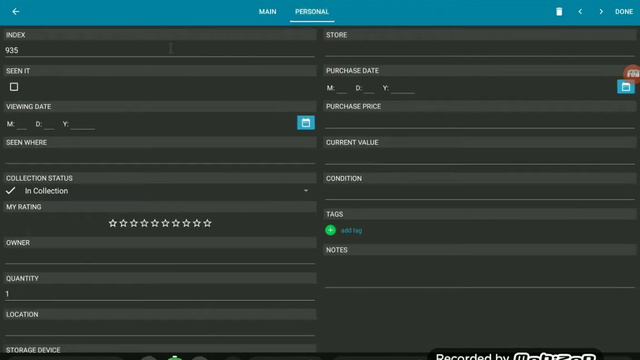Screen dimensions: 640x360
Task: Focus the Seen Where input field
Action: [159, 157]
